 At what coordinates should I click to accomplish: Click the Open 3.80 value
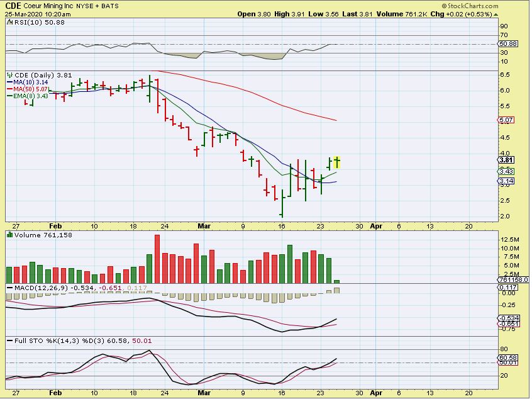tap(254, 14)
